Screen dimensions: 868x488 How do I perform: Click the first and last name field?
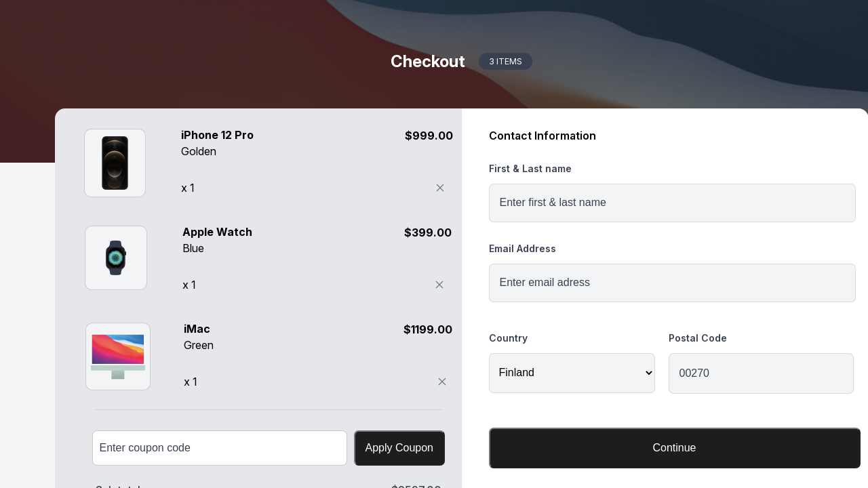click(x=672, y=203)
